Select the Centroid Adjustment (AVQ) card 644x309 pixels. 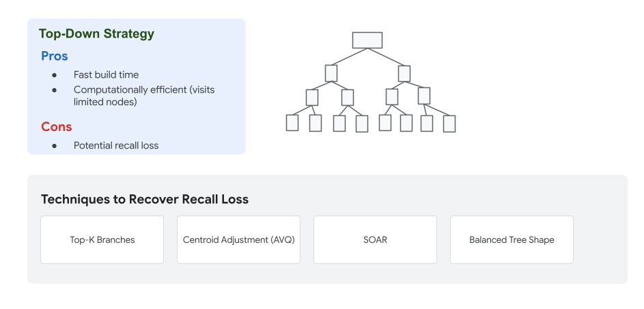tap(238, 239)
